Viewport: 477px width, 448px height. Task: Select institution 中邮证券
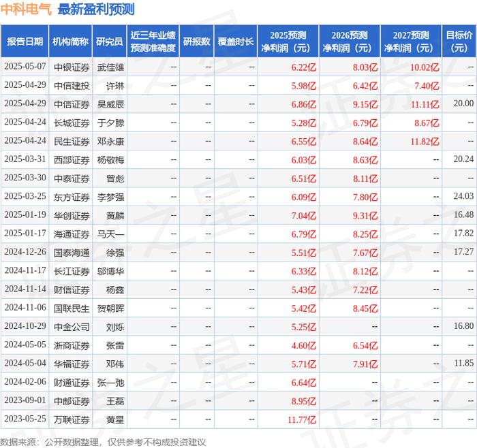(x=72, y=401)
